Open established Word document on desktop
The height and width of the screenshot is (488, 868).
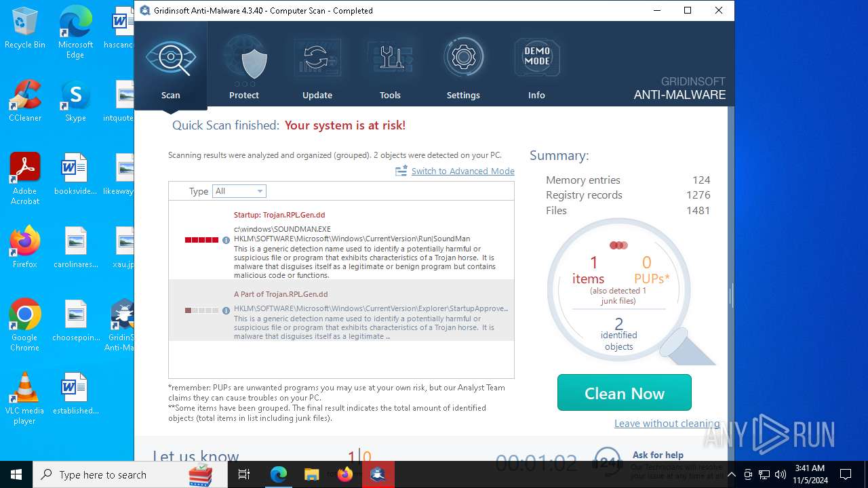pos(75,394)
